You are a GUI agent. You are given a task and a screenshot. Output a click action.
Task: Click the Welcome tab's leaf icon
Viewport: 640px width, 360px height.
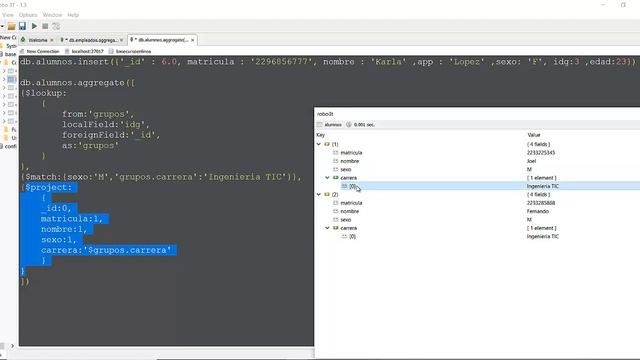(23, 40)
